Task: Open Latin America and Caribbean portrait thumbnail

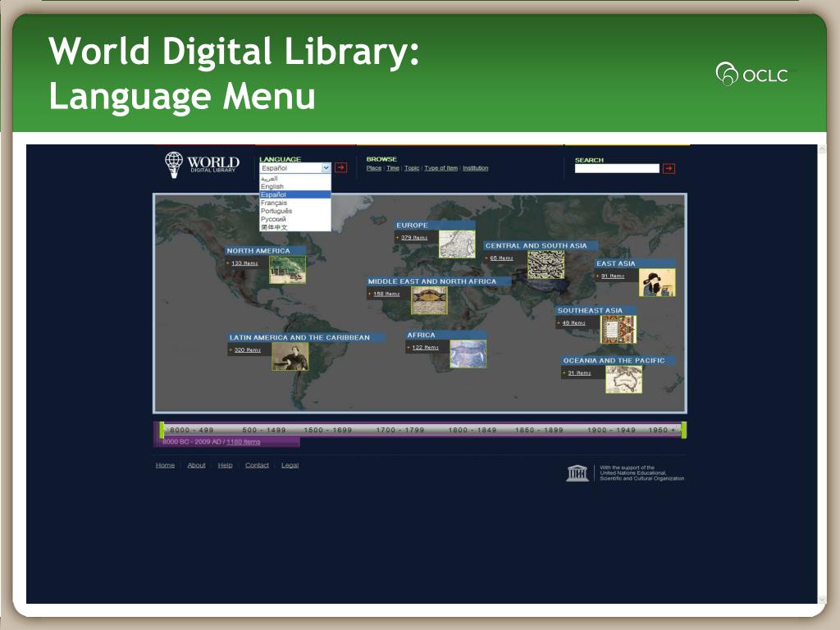Action: point(290,356)
